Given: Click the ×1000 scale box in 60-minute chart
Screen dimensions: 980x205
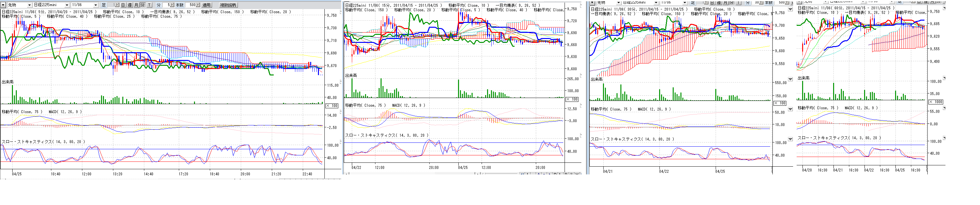Looking at the screenshot, I should (x=936, y=102).
